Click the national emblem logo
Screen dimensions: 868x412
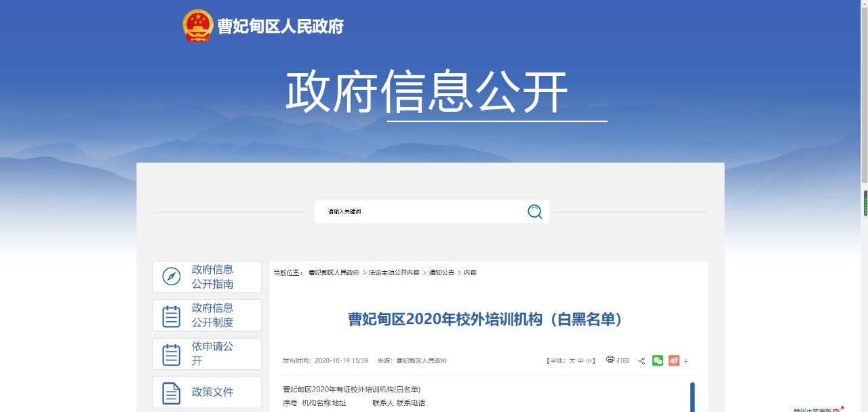(x=197, y=26)
